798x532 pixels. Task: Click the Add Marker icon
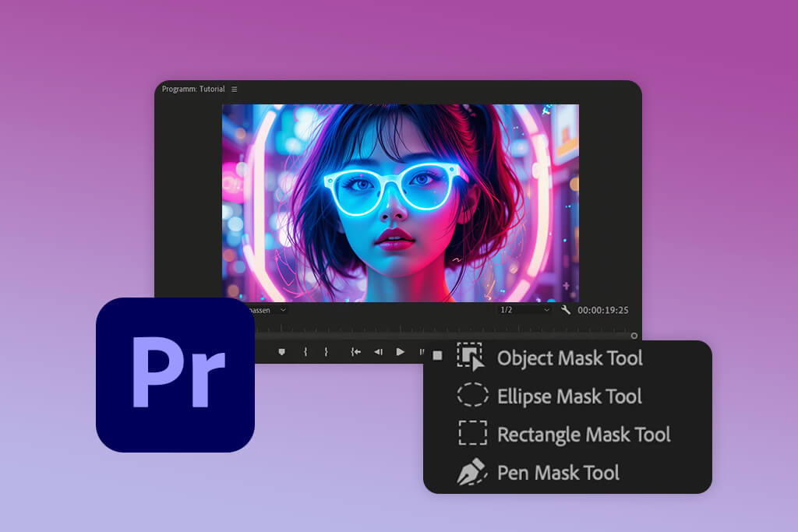click(x=281, y=352)
